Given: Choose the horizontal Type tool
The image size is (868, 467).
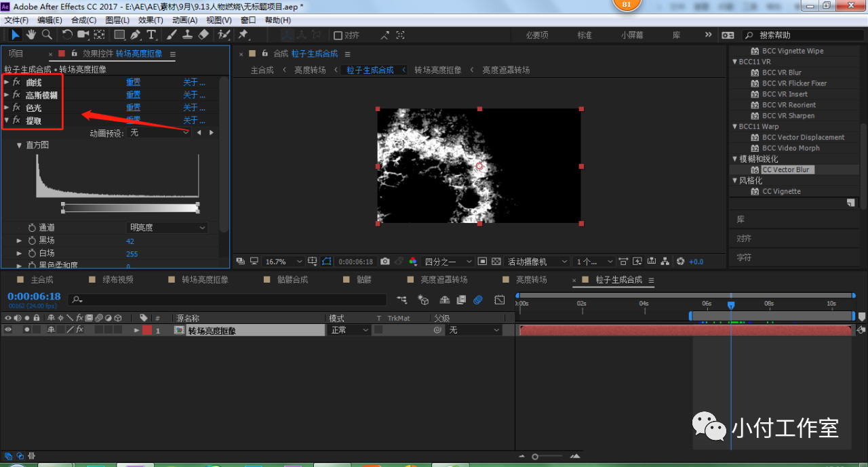Looking at the screenshot, I should pyautogui.click(x=151, y=35).
